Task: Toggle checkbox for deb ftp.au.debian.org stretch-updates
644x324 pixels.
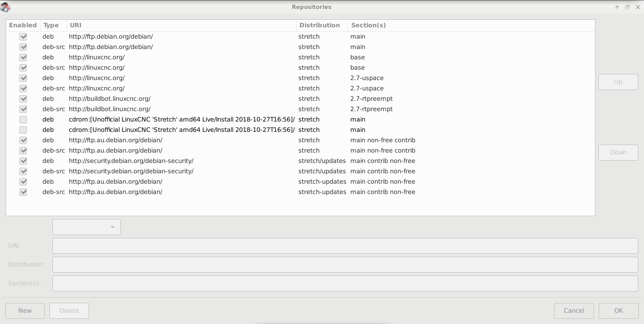Action: (23, 181)
